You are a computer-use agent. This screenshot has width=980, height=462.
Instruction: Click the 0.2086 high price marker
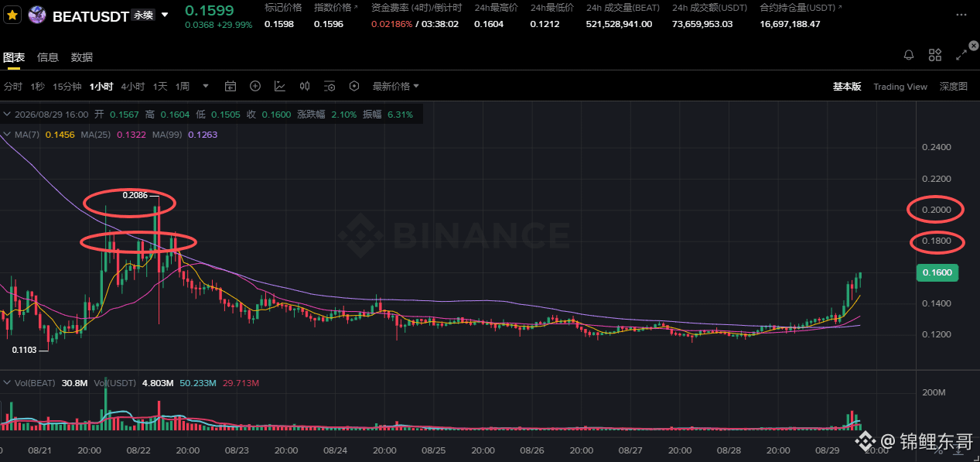point(135,196)
